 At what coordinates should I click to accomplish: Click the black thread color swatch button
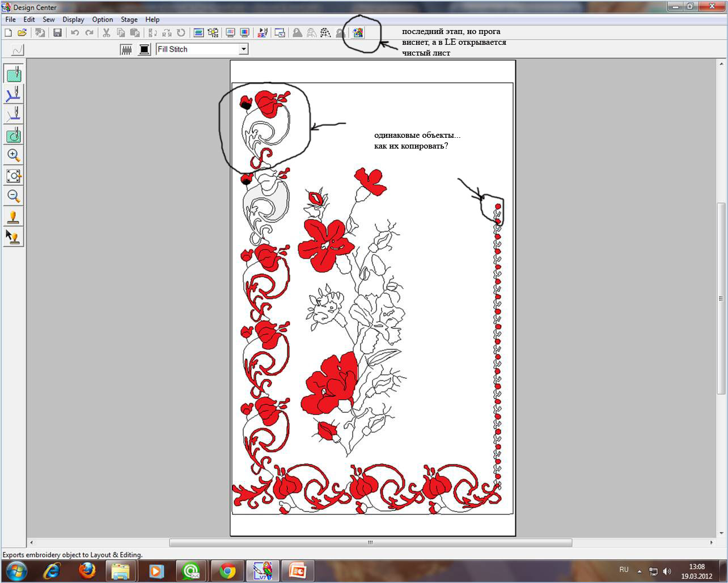(145, 49)
